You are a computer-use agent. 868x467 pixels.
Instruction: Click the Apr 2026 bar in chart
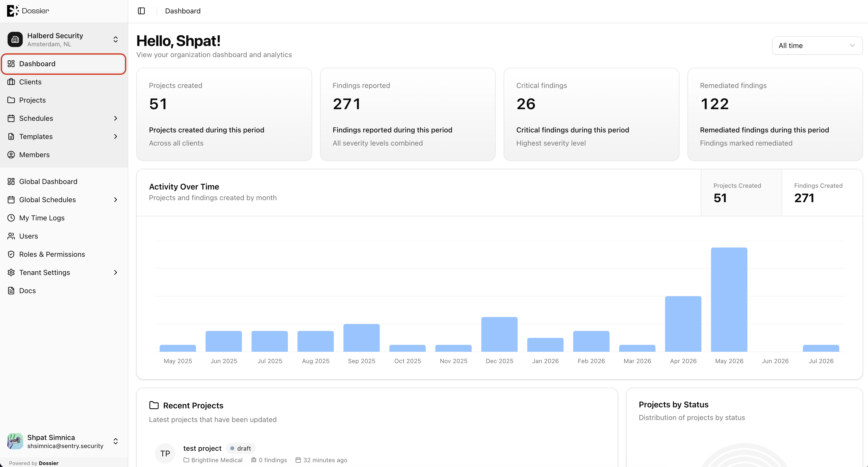pyautogui.click(x=683, y=324)
